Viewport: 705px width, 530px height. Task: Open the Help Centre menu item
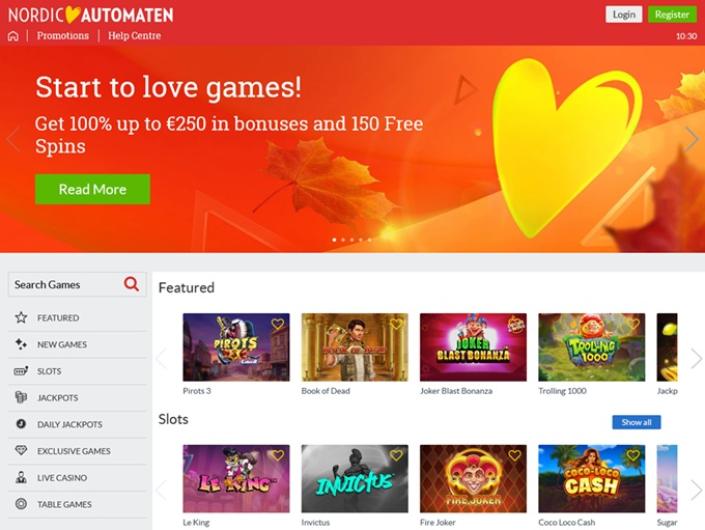(x=134, y=36)
